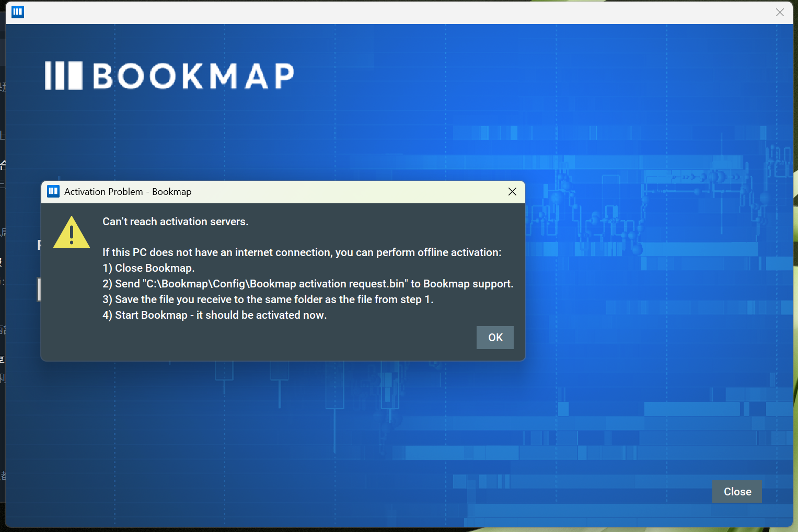Click the Close button on the splash screen
The image size is (798, 532).
(737, 492)
